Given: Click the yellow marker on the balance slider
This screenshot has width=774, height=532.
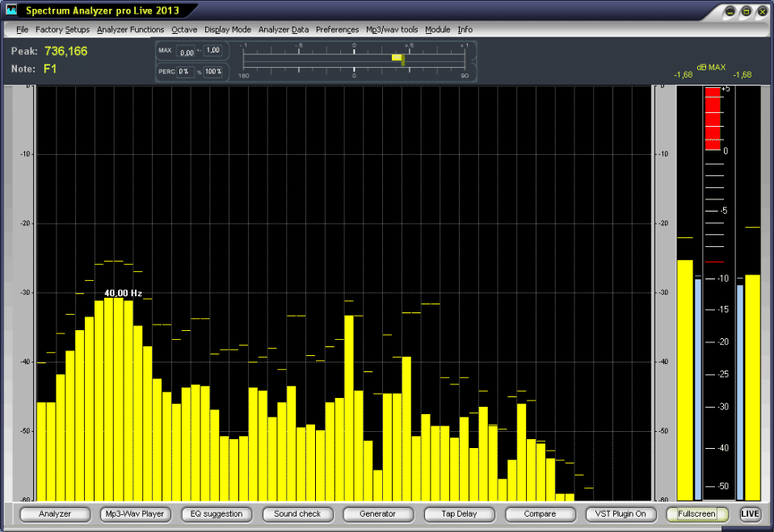Looking at the screenshot, I should tap(397, 57).
